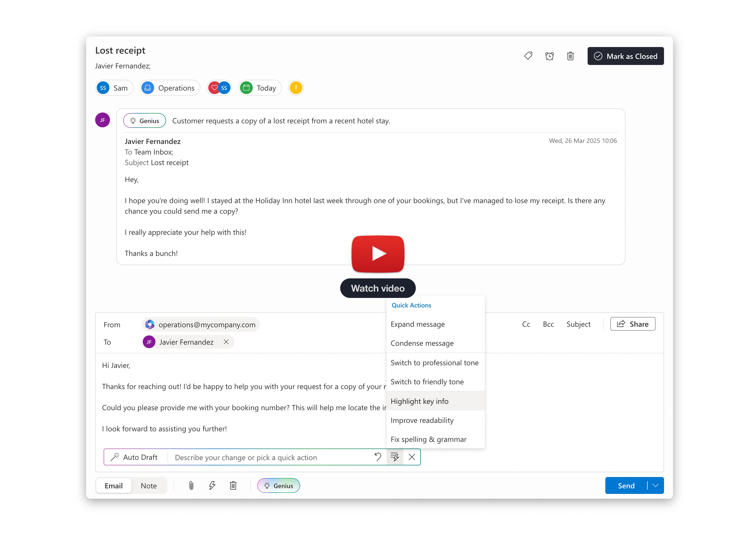
Task: Close the Auto Draft prompt bar
Action: 412,457
